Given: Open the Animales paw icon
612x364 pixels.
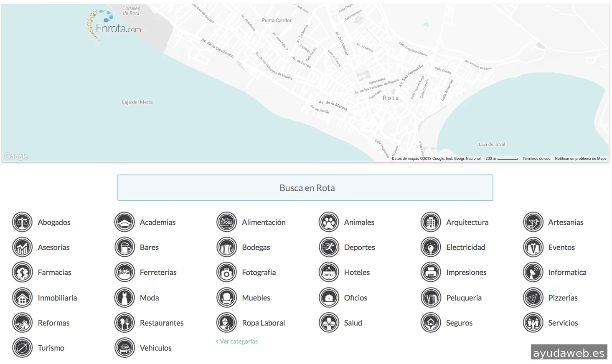Looking at the screenshot, I should 329,222.
